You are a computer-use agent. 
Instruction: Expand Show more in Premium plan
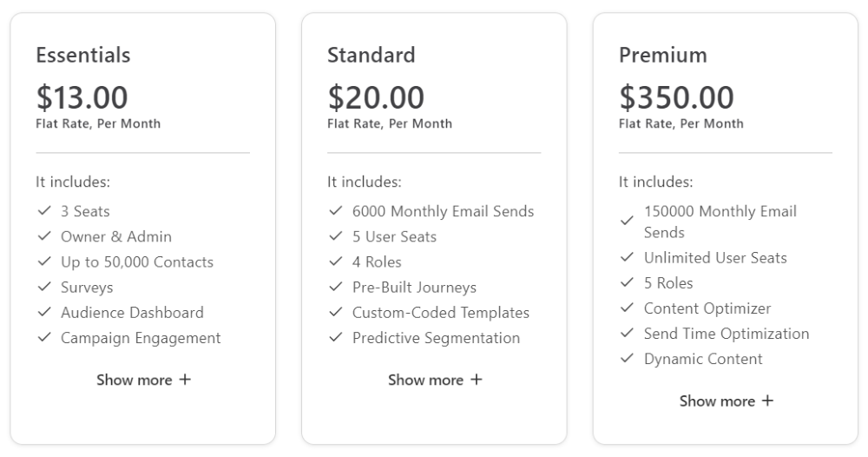[727, 401]
